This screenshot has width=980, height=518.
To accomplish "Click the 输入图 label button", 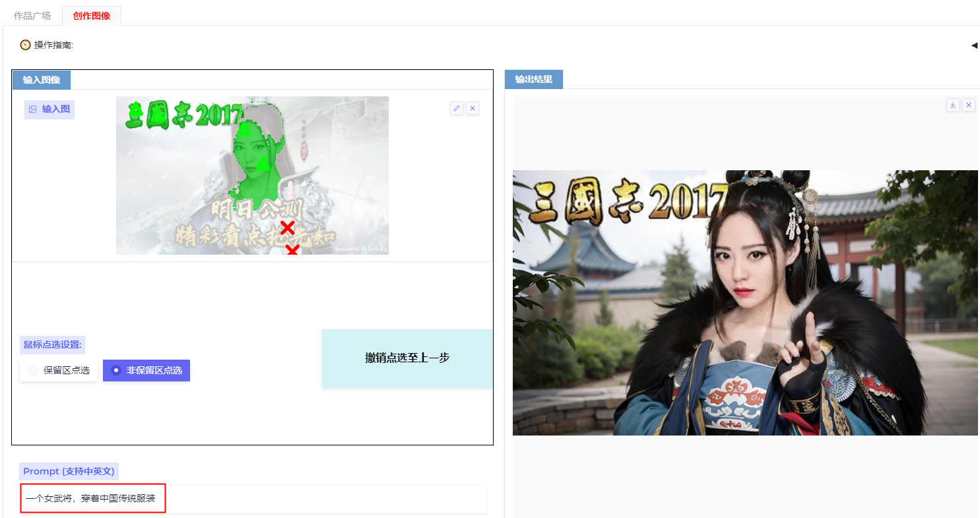I will (49, 110).
